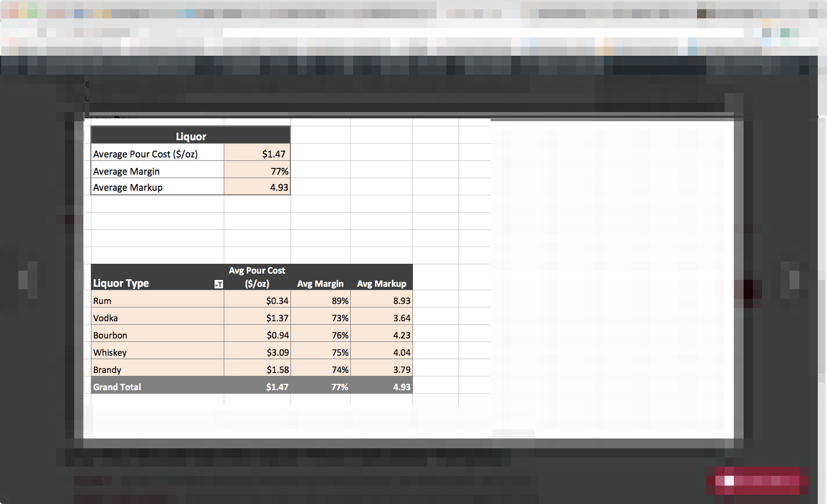
Task: Select Rum's pour cost $0.34
Action: click(x=257, y=299)
